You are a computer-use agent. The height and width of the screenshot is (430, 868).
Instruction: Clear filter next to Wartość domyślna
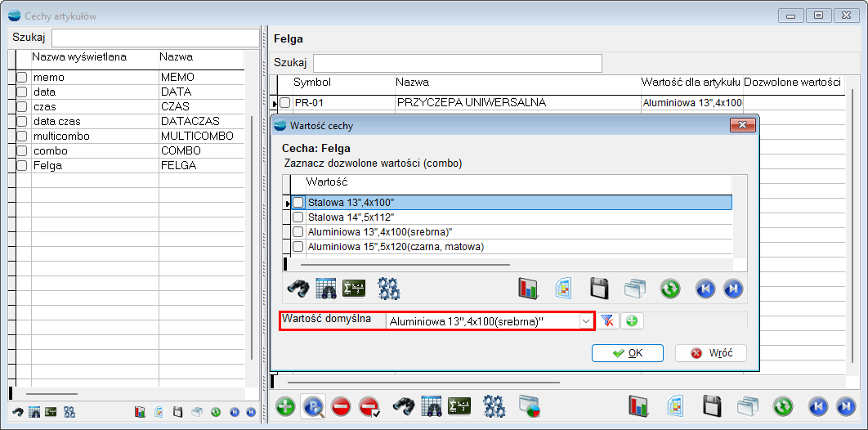607,321
